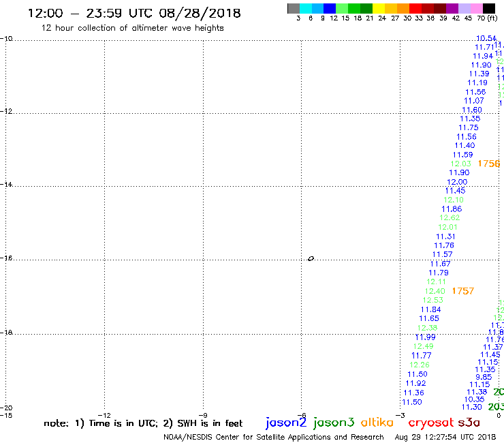The image size is (504, 443).
Task: Select the black swatch ending the legend
Action: (x=489, y=8)
